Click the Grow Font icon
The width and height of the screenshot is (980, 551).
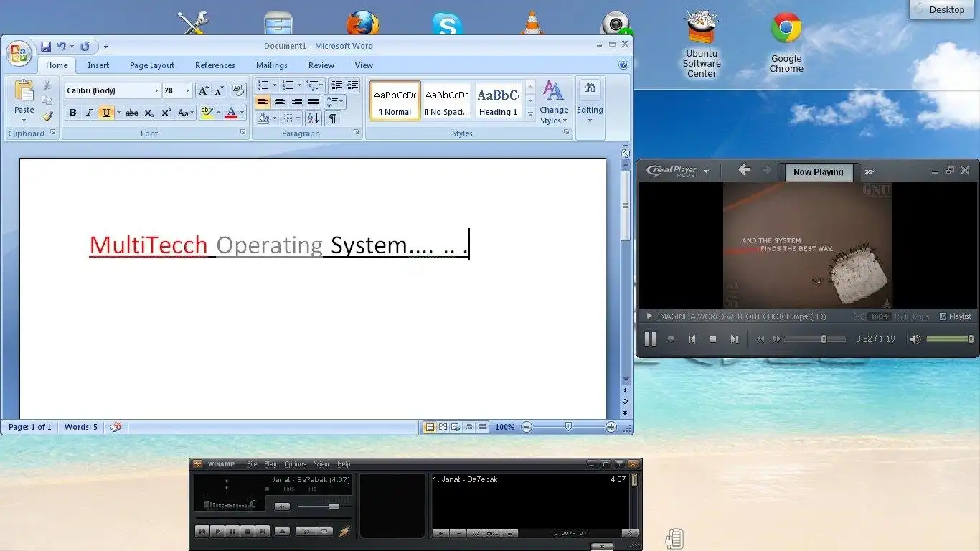coord(204,90)
